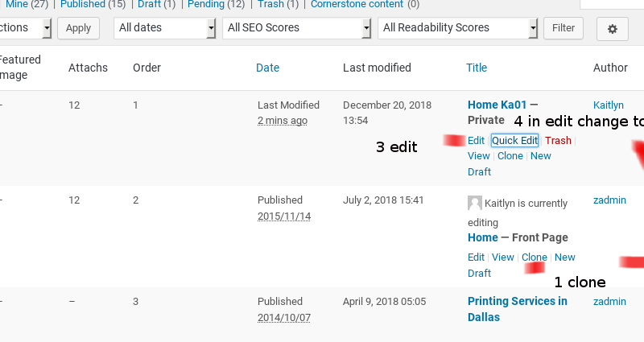Click Edit under Home Ka01
644x342 pixels.
[476, 140]
